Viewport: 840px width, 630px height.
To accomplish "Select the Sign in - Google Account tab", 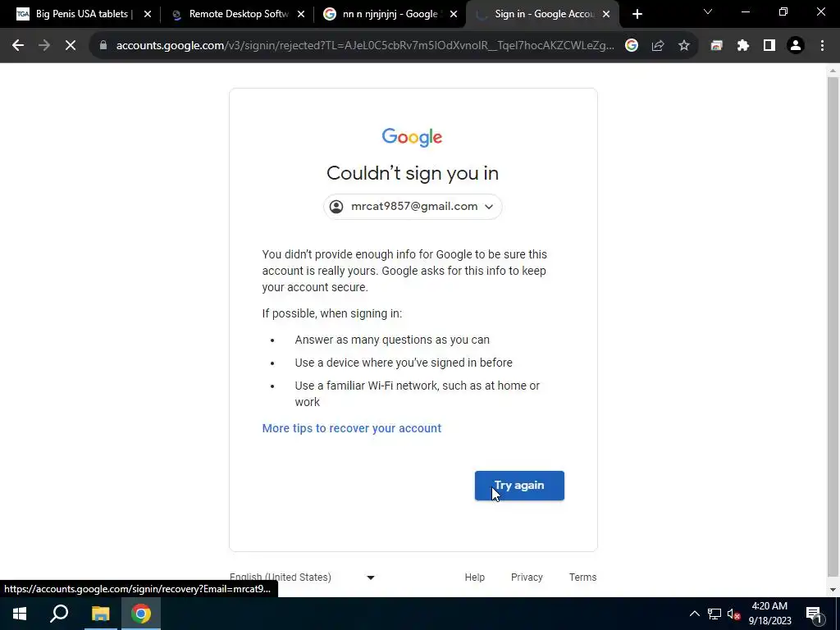I will click(541, 14).
